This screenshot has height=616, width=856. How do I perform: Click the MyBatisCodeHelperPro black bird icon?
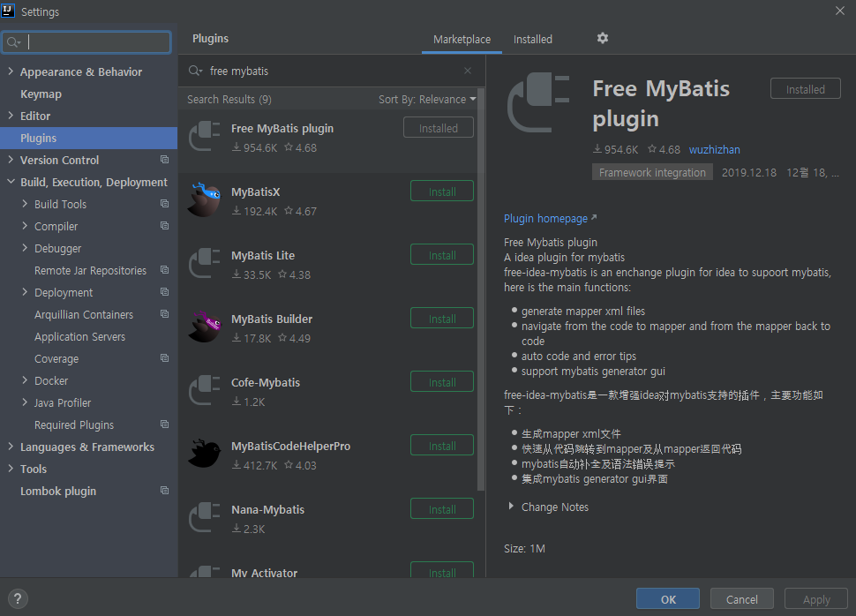[x=204, y=454]
